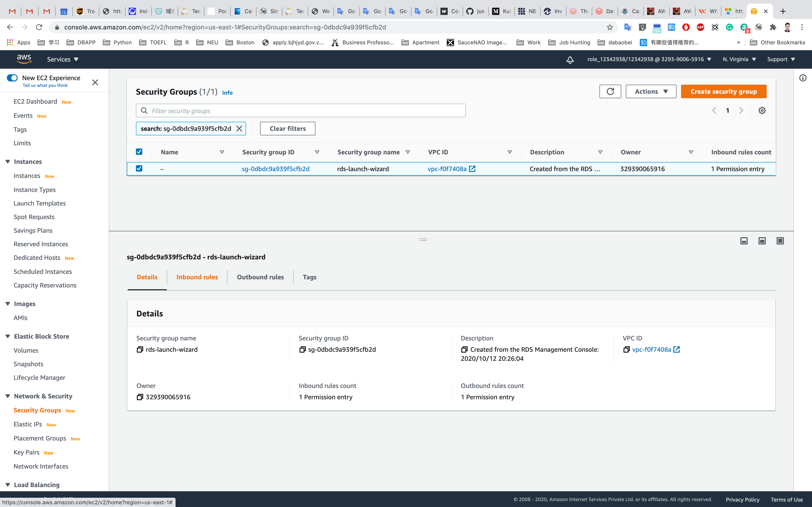The width and height of the screenshot is (812, 507).
Task: Open the page info panel icon
Action: 803,78
